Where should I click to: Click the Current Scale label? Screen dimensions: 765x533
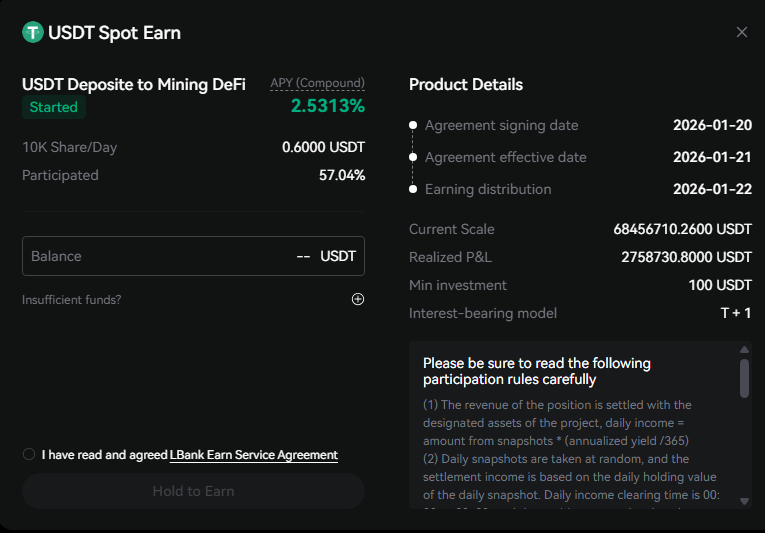pyautogui.click(x=452, y=229)
